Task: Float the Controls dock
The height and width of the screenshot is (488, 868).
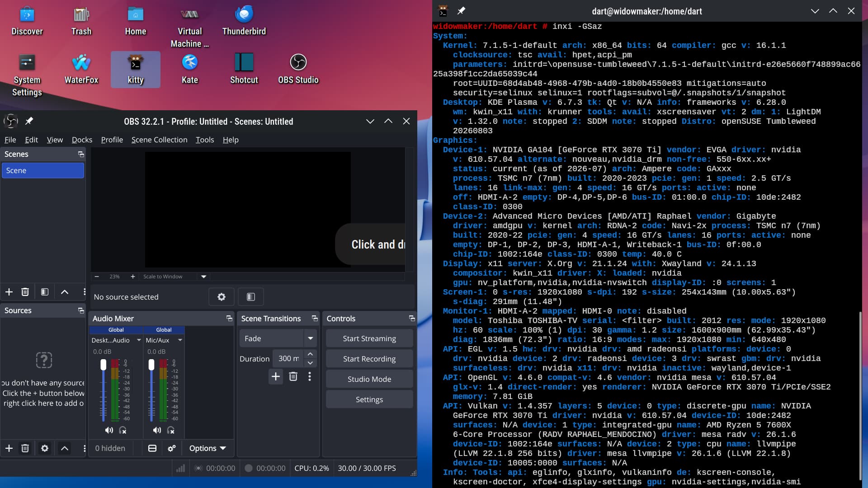Action: (x=412, y=319)
